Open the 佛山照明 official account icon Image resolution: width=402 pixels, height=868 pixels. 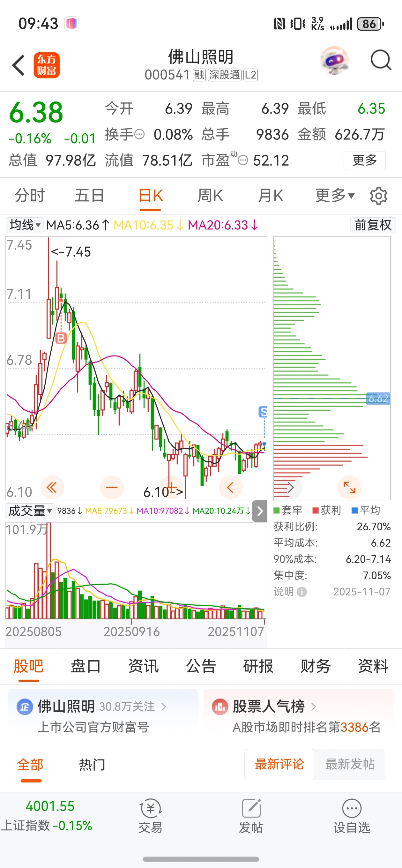tap(25, 707)
